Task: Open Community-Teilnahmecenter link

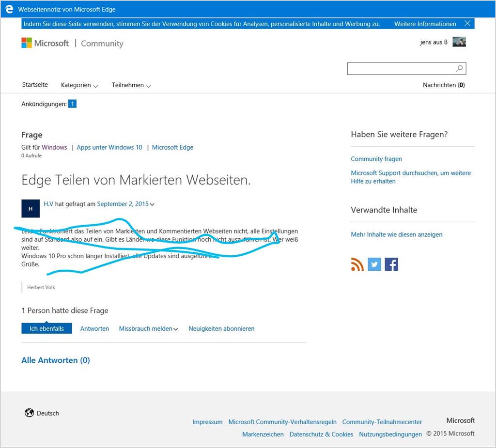Action: 382,422
